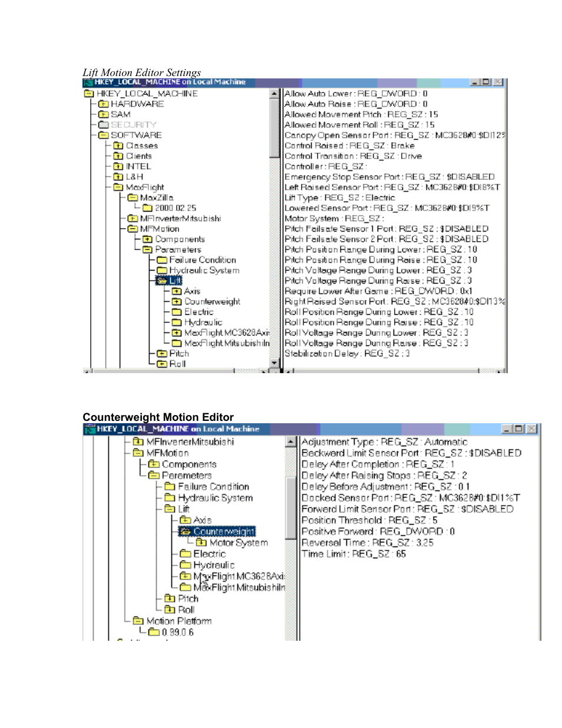562x728 pixels.
Task: Open the Classes folder icon
Action: click(118, 146)
